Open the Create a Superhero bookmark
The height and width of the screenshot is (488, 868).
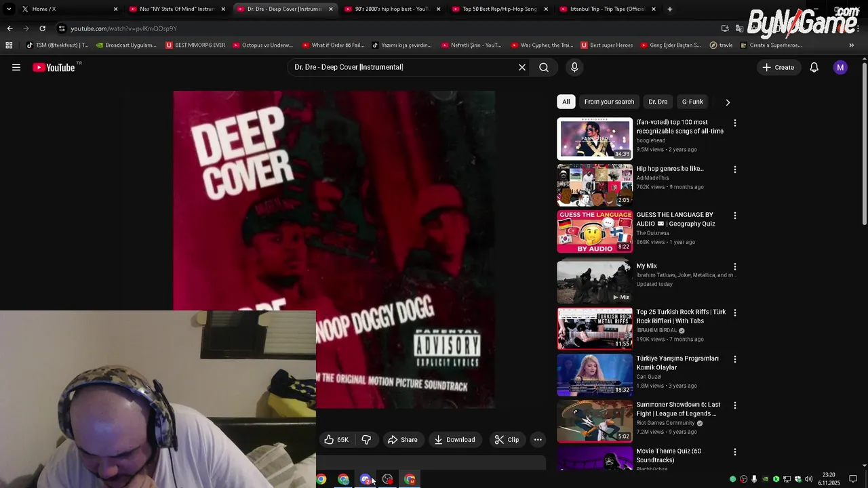click(x=771, y=45)
